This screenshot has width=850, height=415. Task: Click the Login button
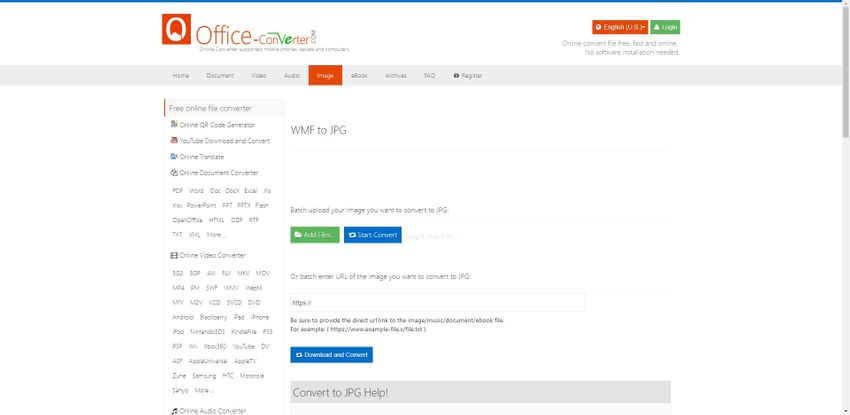(x=665, y=27)
